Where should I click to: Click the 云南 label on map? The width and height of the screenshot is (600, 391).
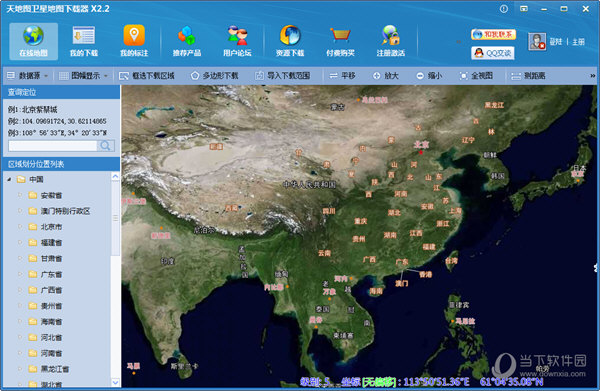tap(324, 253)
